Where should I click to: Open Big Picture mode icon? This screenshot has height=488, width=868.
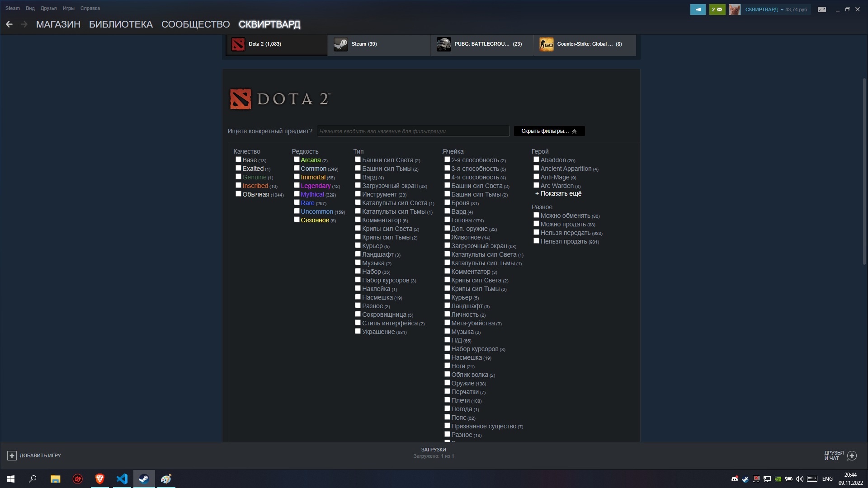tap(822, 9)
